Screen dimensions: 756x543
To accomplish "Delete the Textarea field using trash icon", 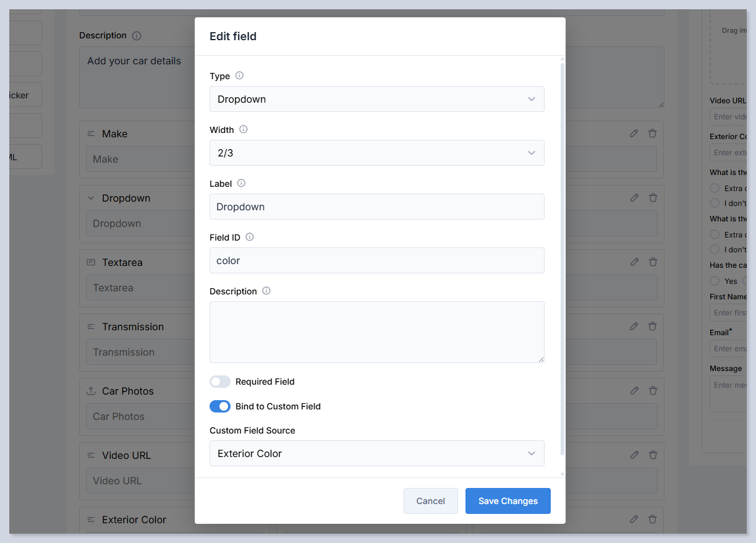I will click(653, 262).
